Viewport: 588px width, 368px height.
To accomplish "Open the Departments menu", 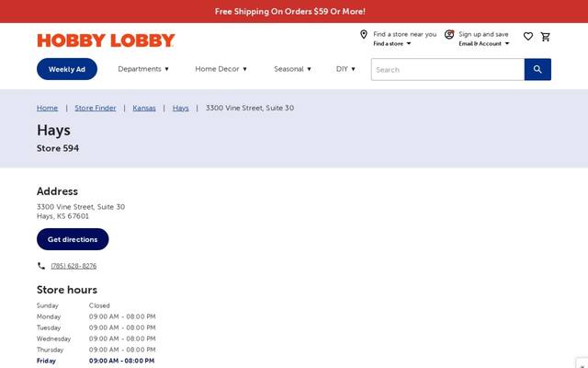I will tap(143, 69).
